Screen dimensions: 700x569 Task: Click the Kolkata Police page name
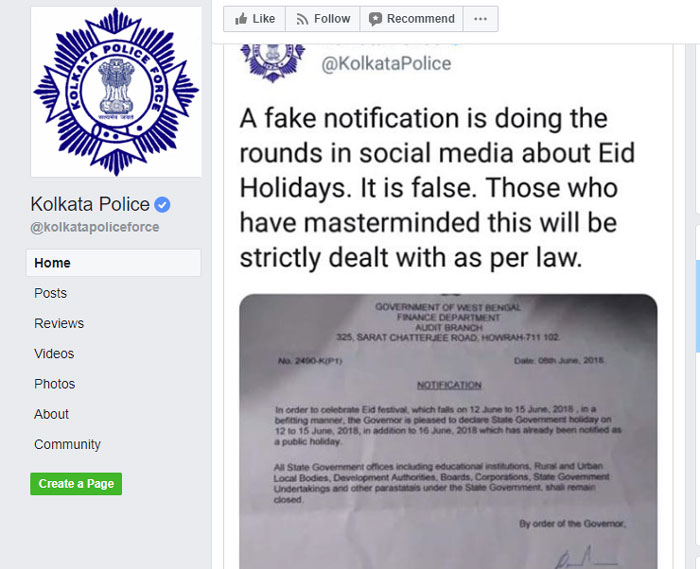point(90,204)
